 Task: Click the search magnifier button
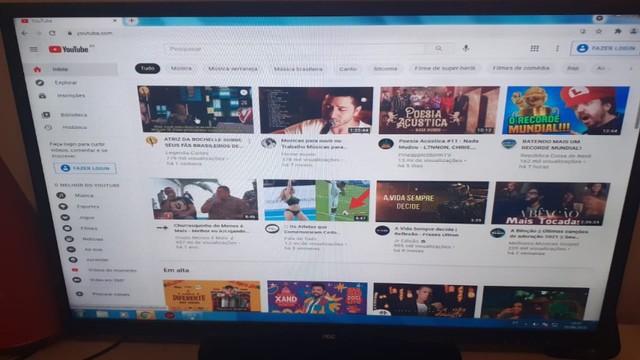pos(439,49)
